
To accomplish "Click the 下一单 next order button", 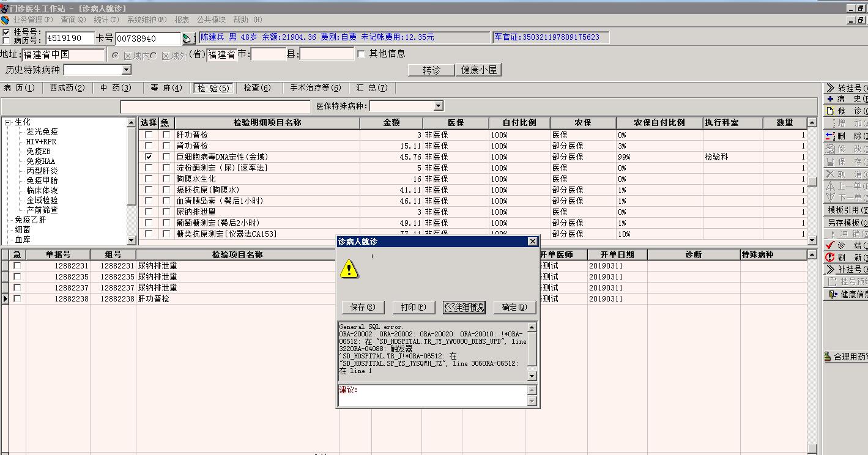I will click(846, 198).
